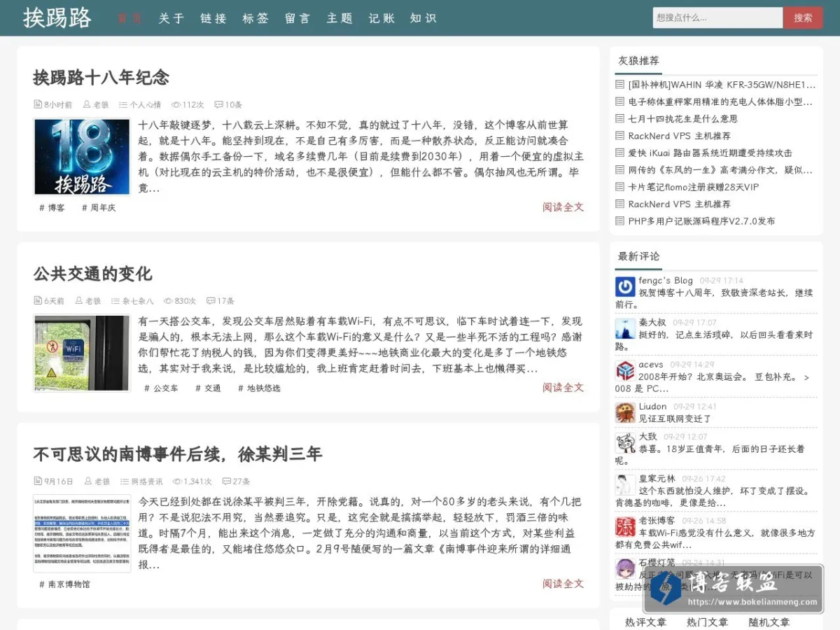Click the 网络资讯 category link
Image resolution: width=840 pixels, height=630 pixels.
pyautogui.click(x=147, y=482)
